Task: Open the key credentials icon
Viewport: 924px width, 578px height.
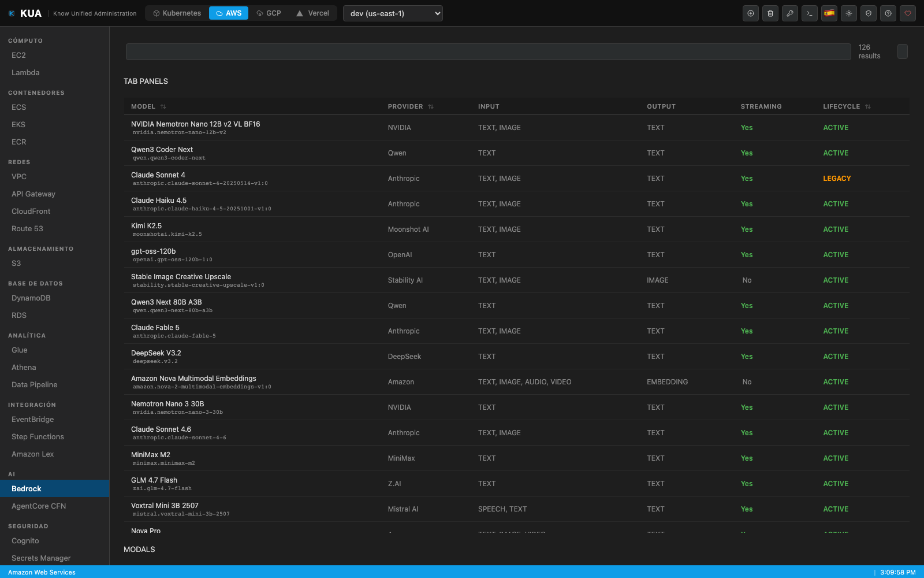Action: (x=790, y=13)
